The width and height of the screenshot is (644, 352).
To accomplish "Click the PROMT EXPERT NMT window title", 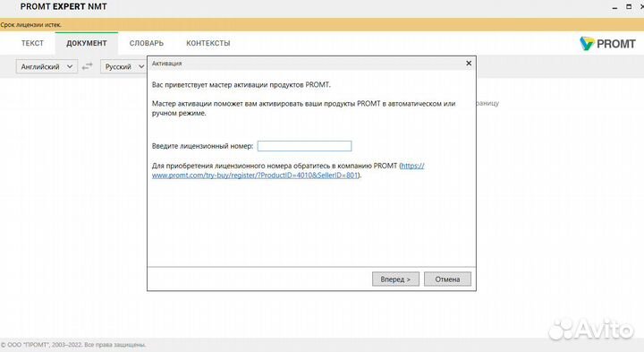I will 64,6.
